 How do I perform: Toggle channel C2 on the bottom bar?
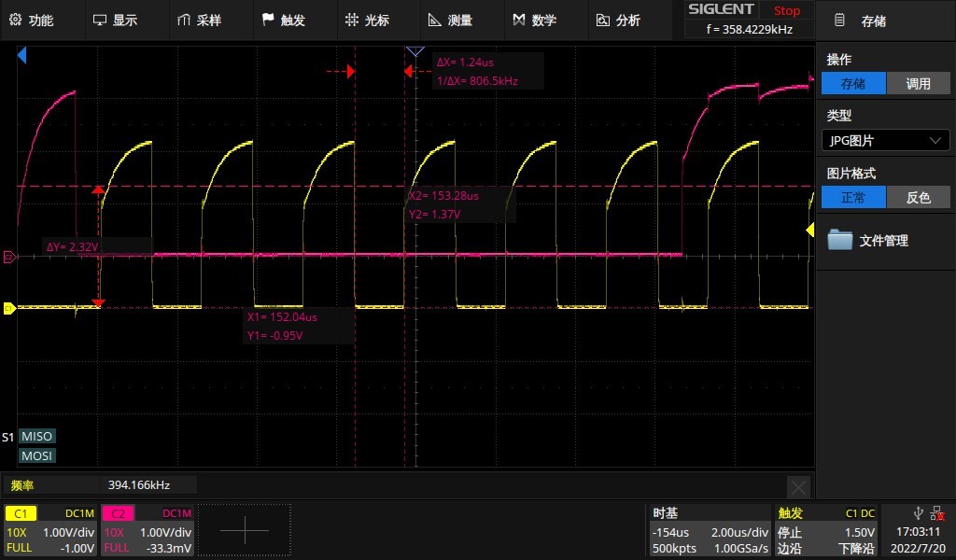[x=117, y=512]
